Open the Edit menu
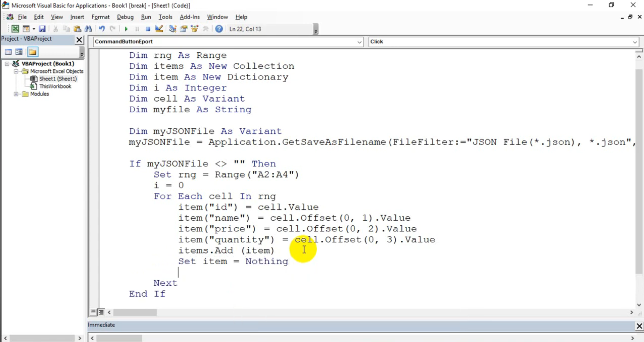Viewport: 644px width, 342px height. pos(39,17)
